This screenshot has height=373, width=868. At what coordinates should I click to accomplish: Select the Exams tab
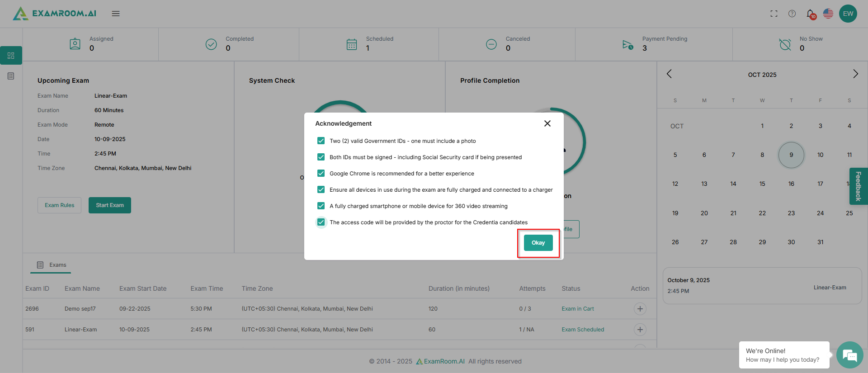point(51,265)
